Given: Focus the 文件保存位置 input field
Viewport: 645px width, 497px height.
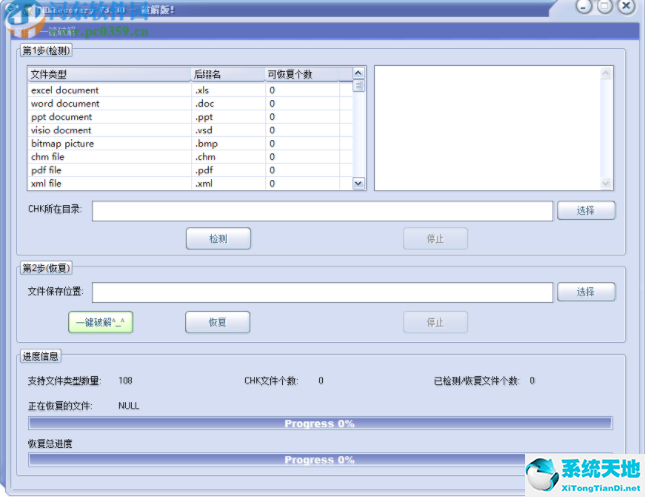Looking at the screenshot, I should coord(322,292).
